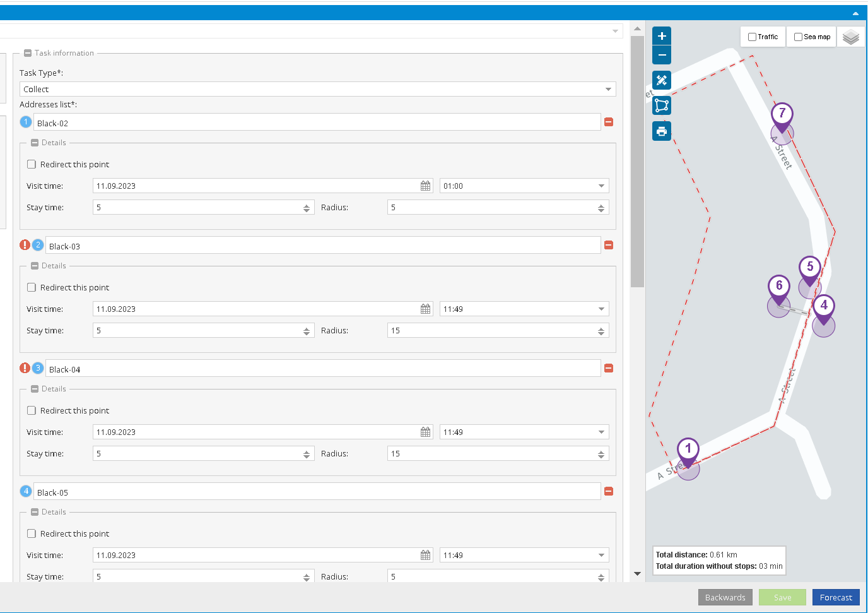Open calendar picker for Black-03 visit date
The height and width of the screenshot is (613, 868).
tap(425, 309)
